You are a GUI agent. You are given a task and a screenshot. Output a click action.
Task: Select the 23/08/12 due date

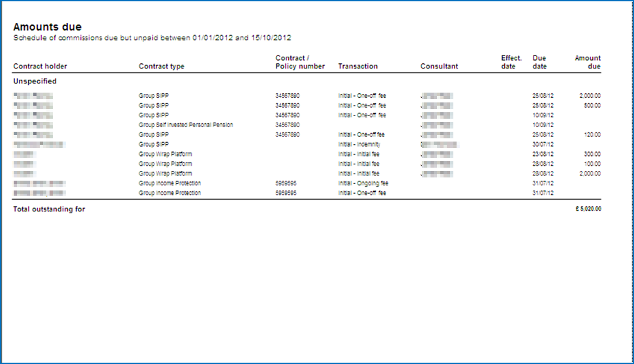tap(543, 154)
